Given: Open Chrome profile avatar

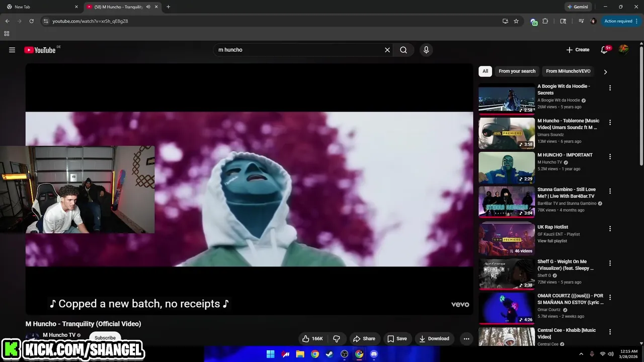Looking at the screenshot, I should click(593, 21).
